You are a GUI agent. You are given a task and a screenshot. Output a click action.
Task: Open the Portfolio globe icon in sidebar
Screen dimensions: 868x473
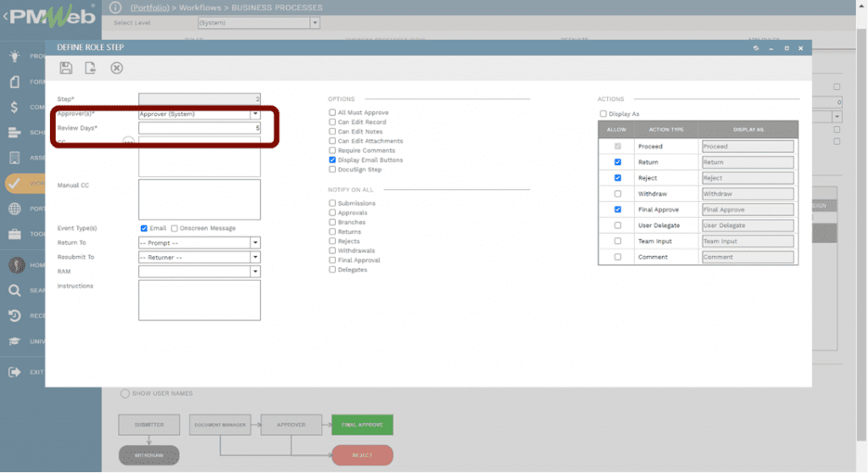14,209
